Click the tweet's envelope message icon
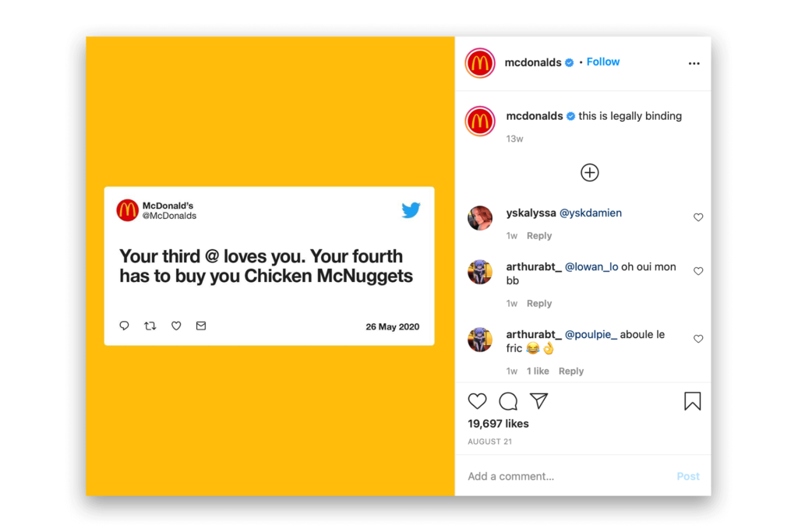 pyautogui.click(x=201, y=326)
